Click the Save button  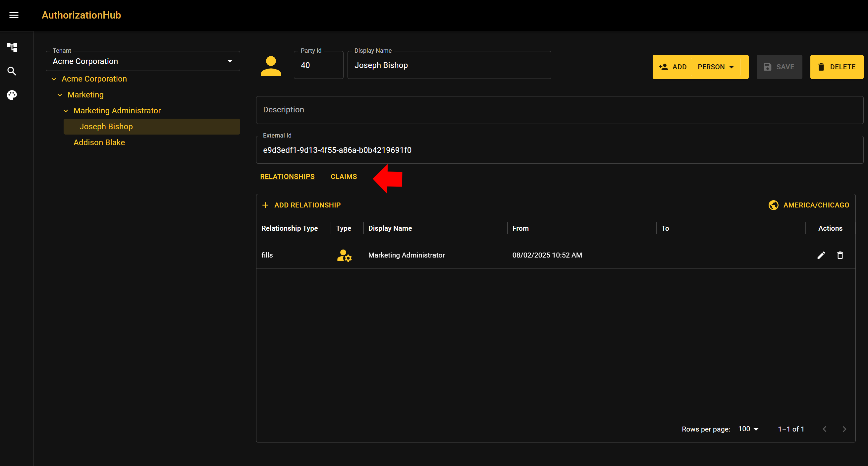[779, 67]
